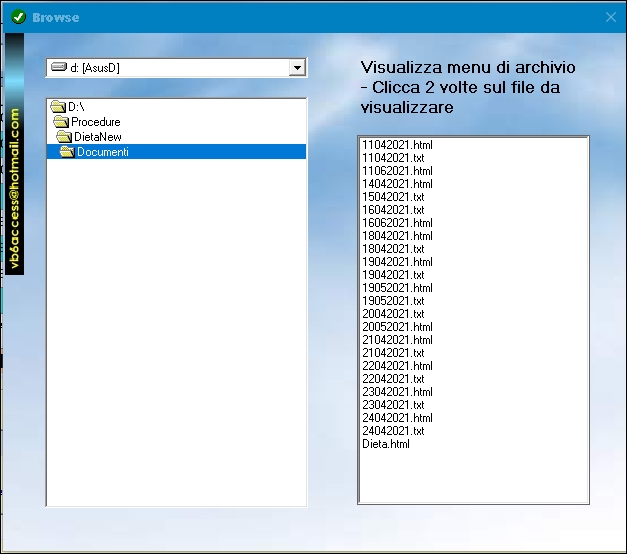Screen dimensions: 627x554
Task: Select file 15042021.txt
Action: (393, 197)
